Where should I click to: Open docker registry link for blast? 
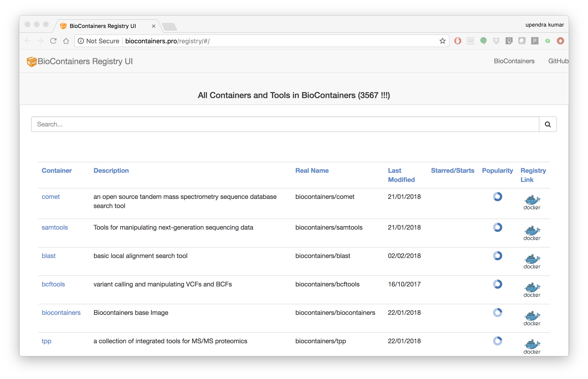532,261
